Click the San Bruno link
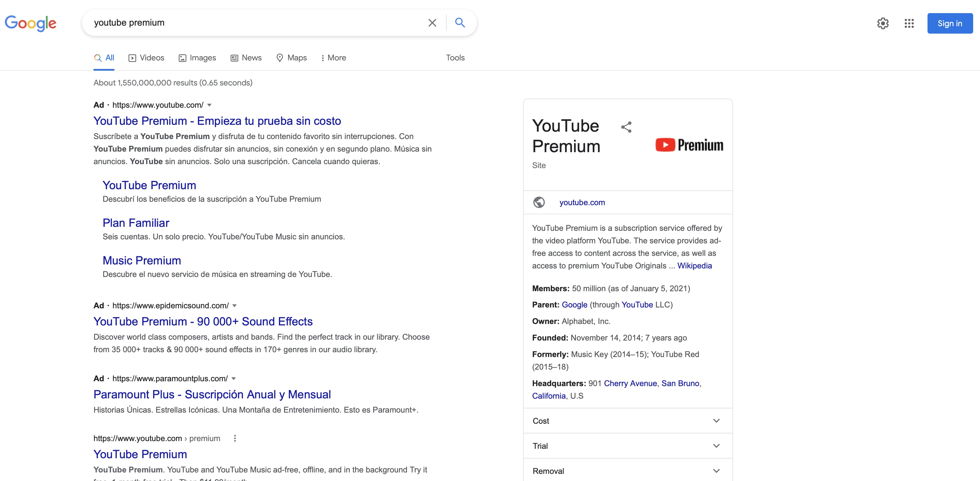 pos(680,383)
